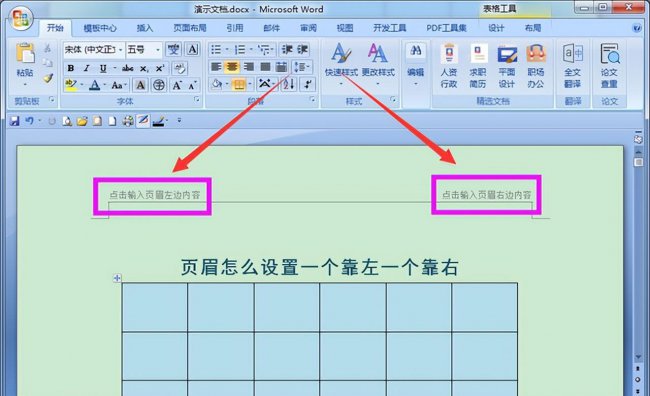Toggle distributed alignment
The width and height of the screenshot is (650, 396).
click(x=281, y=67)
